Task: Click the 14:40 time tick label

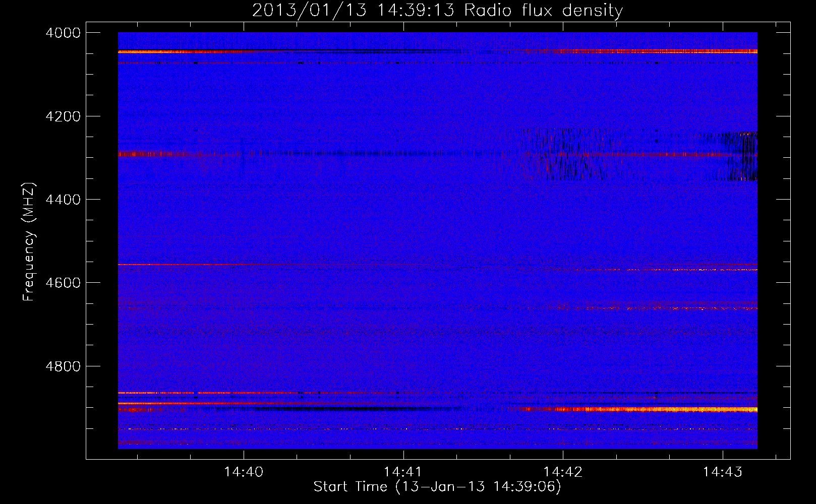Action: click(x=244, y=472)
